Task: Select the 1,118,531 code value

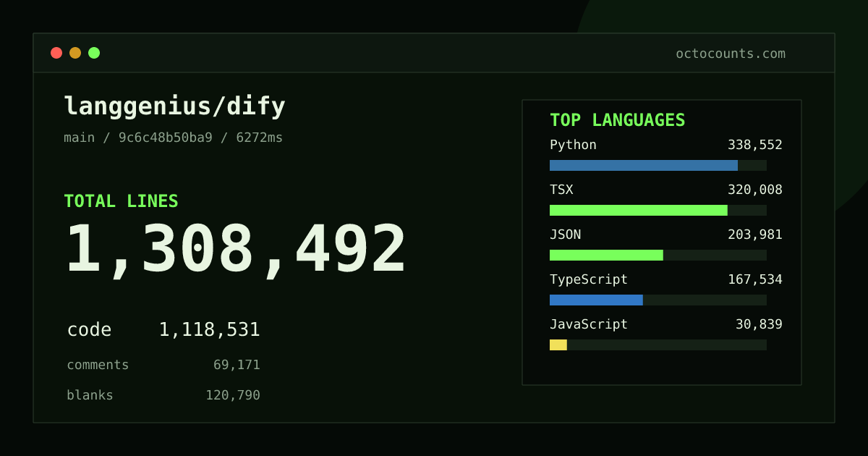Action: 209,330
